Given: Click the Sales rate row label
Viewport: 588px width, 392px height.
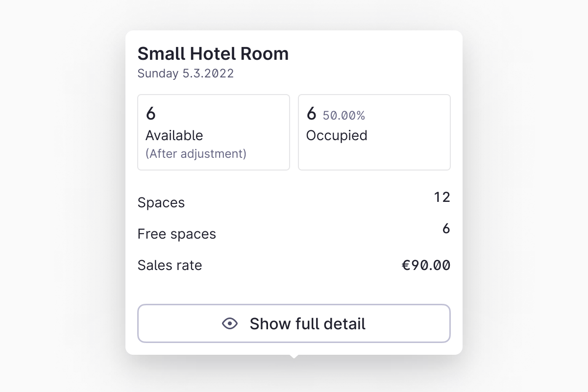Looking at the screenshot, I should 170,266.
